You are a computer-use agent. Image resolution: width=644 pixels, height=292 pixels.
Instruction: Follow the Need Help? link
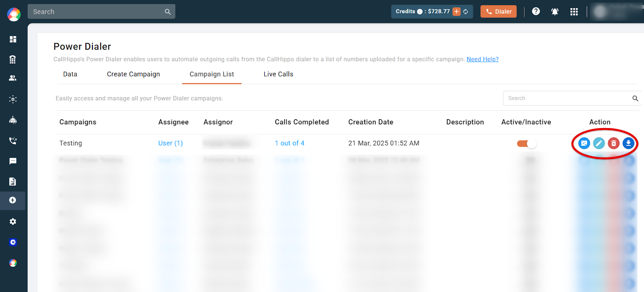[483, 59]
